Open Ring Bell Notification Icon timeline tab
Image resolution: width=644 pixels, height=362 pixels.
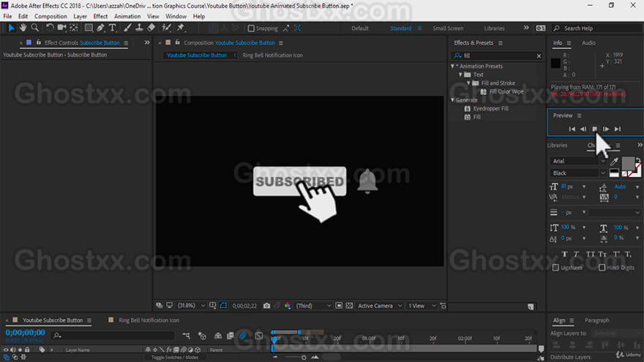point(149,320)
